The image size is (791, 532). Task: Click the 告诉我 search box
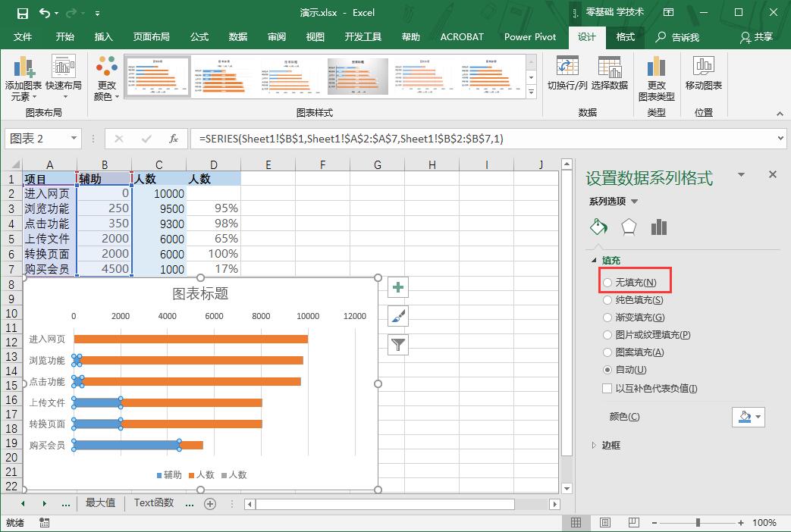pos(677,37)
